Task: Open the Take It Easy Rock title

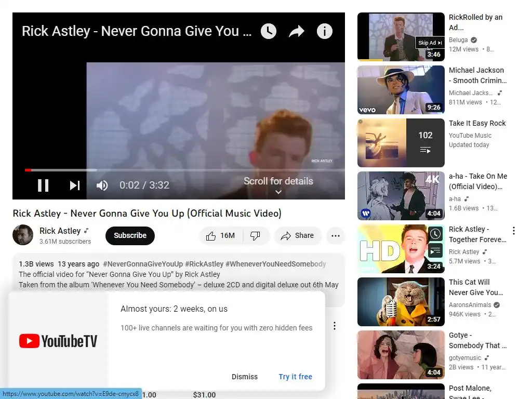Action: [477, 123]
